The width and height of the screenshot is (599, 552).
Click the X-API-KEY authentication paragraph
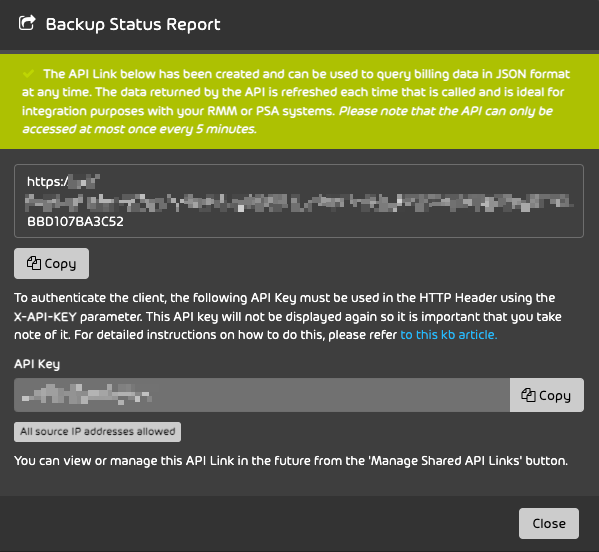[288, 316]
